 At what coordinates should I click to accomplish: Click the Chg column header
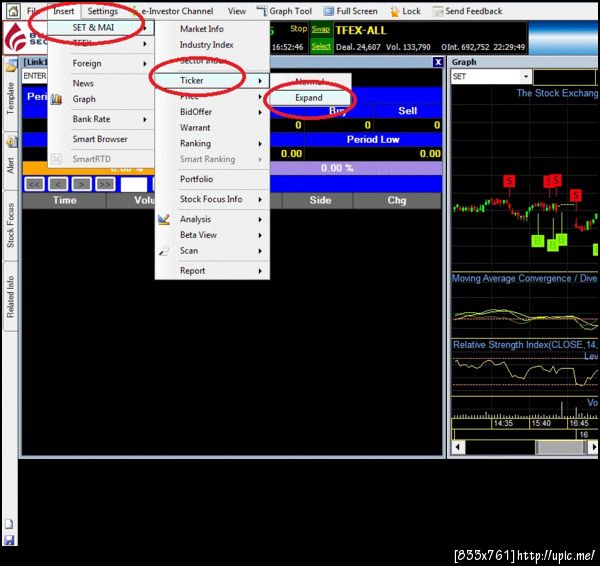397,200
